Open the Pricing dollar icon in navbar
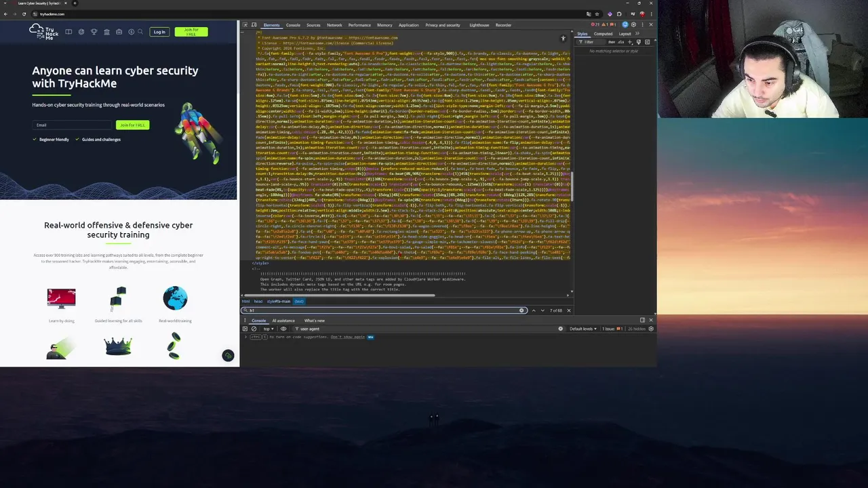This screenshot has width=868, height=488. pyautogui.click(x=131, y=31)
